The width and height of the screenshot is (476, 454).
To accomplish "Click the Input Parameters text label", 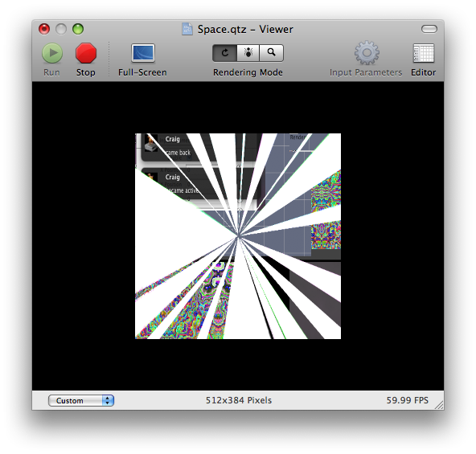I will pyautogui.click(x=366, y=72).
